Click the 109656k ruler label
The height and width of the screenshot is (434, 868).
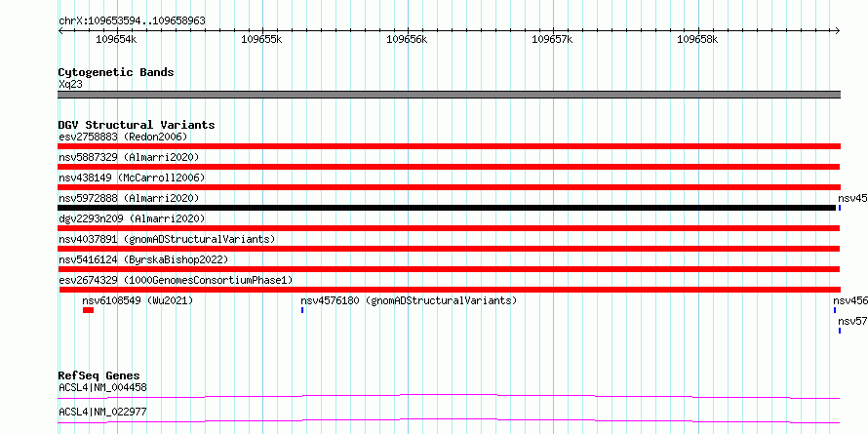[407, 39]
